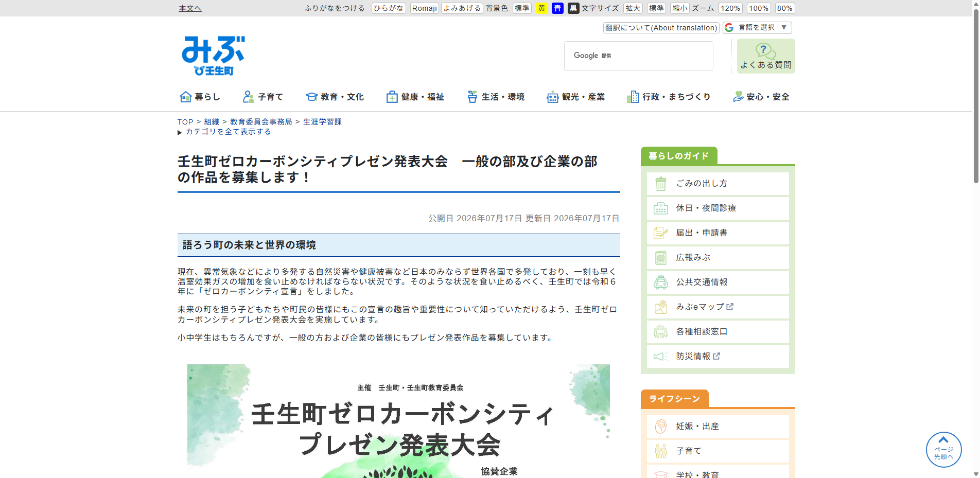Set zoom to 80%
Image resolution: width=980 pixels, height=478 pixels.
point(785,8)
